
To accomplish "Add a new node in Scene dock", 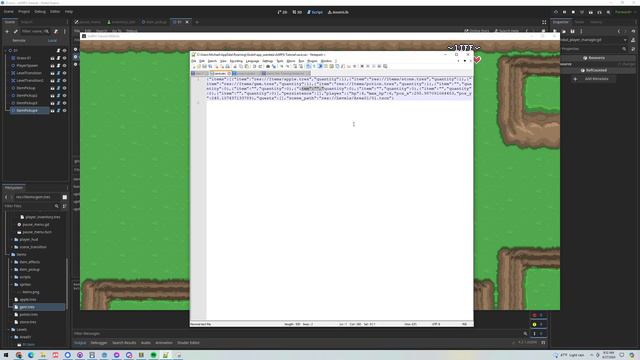I will click(7, 31).
